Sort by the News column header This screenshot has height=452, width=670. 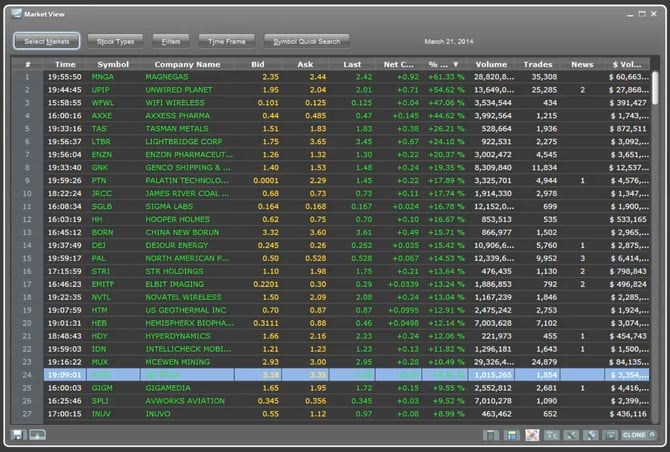pos(582,64)
